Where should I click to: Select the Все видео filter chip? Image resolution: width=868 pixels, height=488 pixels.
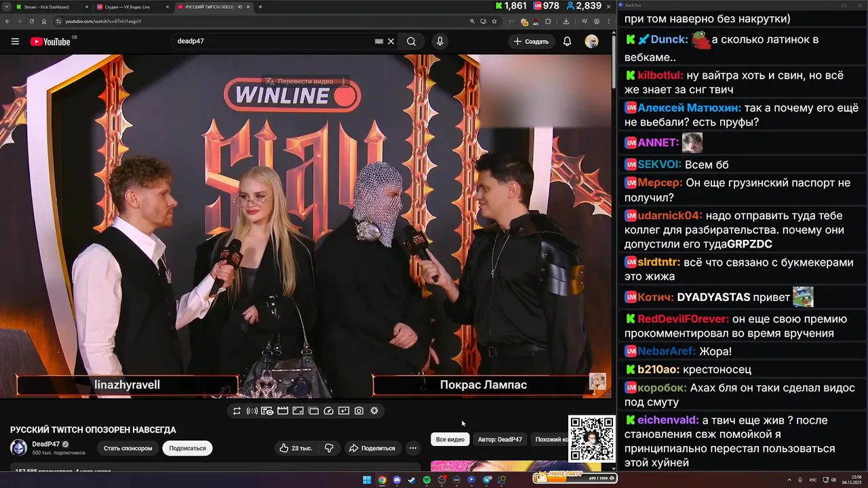tap(450, 439)
